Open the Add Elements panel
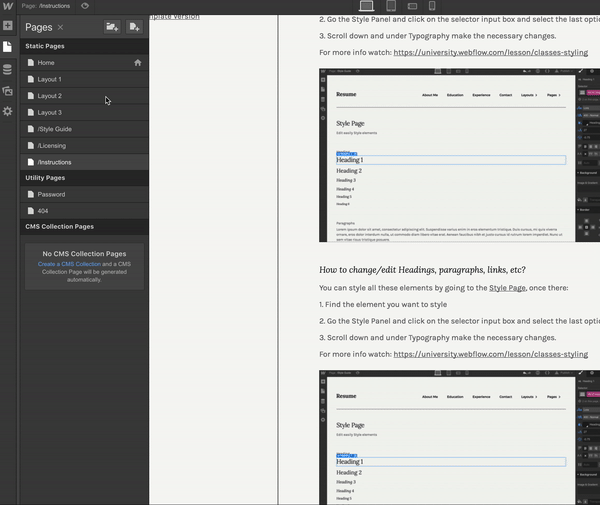 tap(8, 26)
